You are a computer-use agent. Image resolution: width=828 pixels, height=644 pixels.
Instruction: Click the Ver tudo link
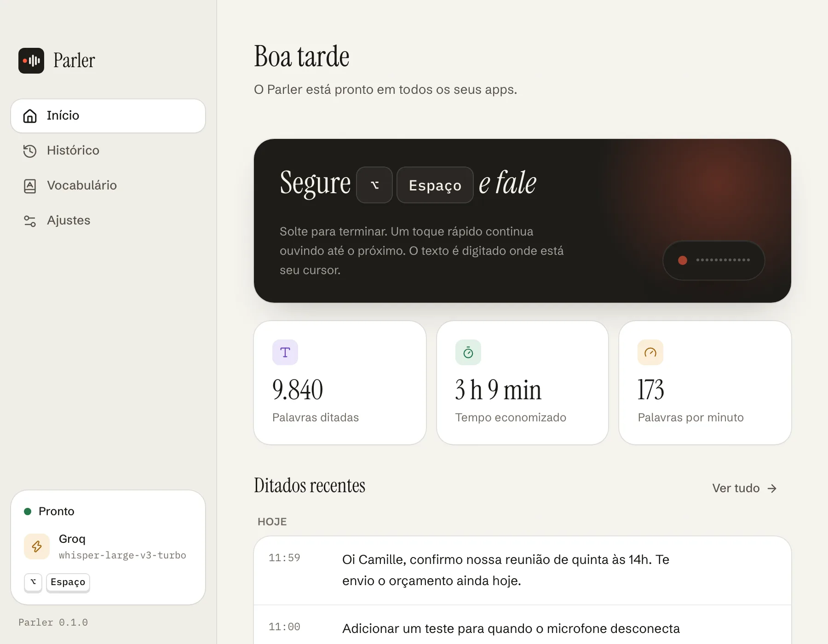[744, 489]
